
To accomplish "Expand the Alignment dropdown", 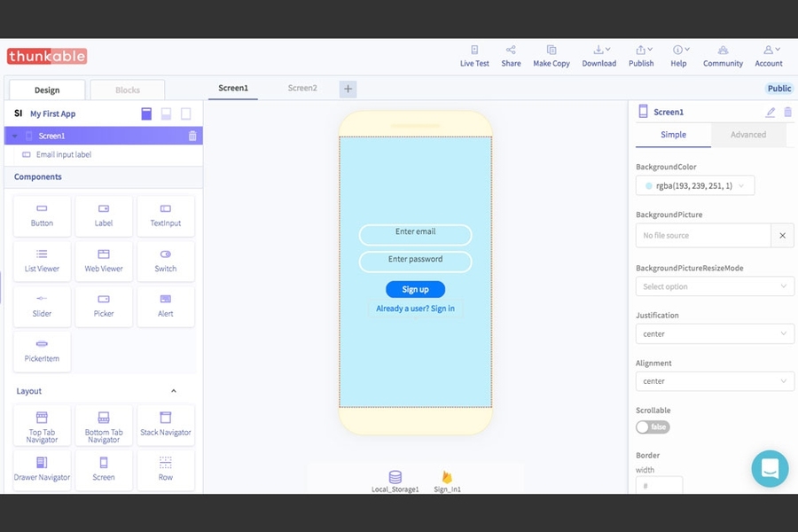I will [715, 381].
